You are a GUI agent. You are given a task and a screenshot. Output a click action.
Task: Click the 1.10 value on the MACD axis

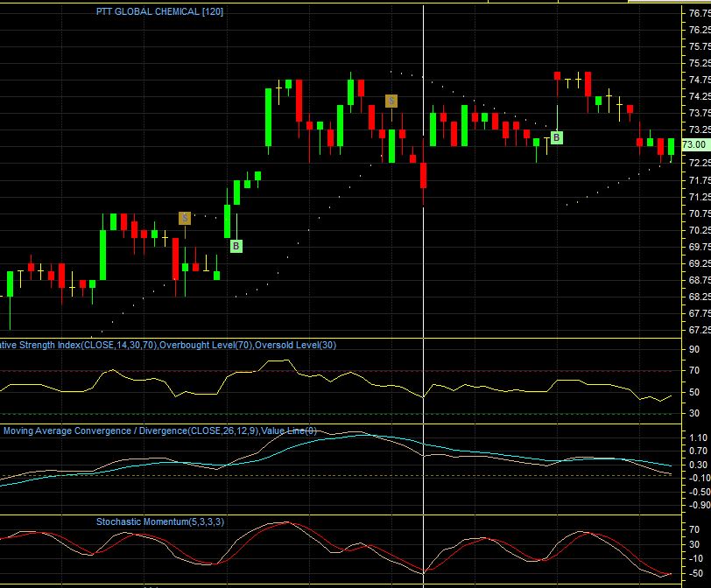tap(699, 437)
